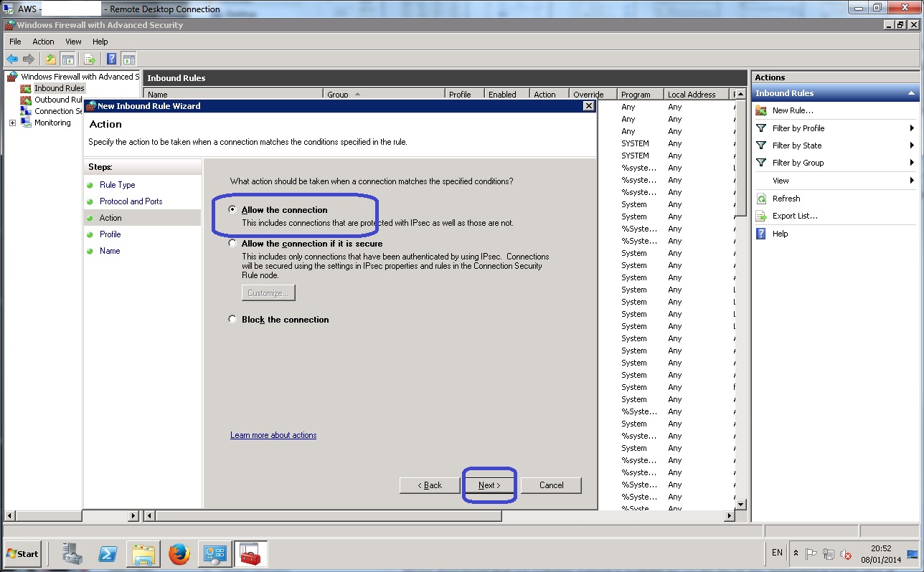Screen dimensions: 924x572
Task: Jump to the Profile wizard step
Action: tap(110, 234)
